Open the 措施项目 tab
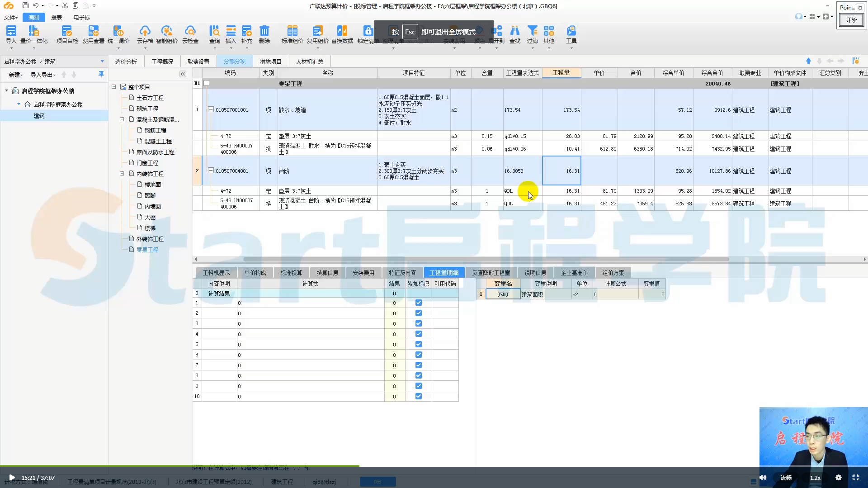The height and width of the screenshot is (488, 868). [271, 62]
